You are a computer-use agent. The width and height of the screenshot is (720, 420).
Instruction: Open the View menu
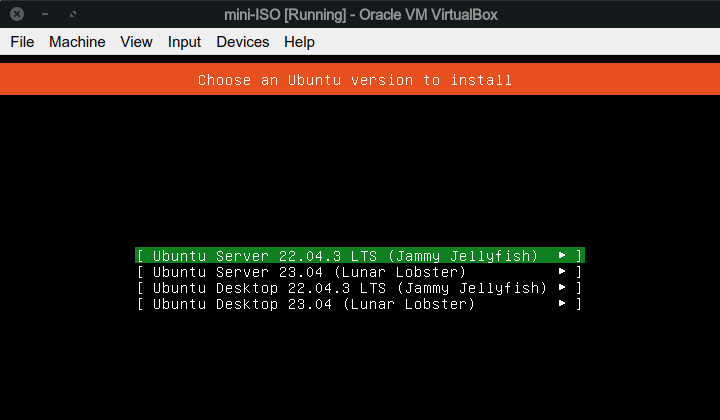(x=136, y=42)
